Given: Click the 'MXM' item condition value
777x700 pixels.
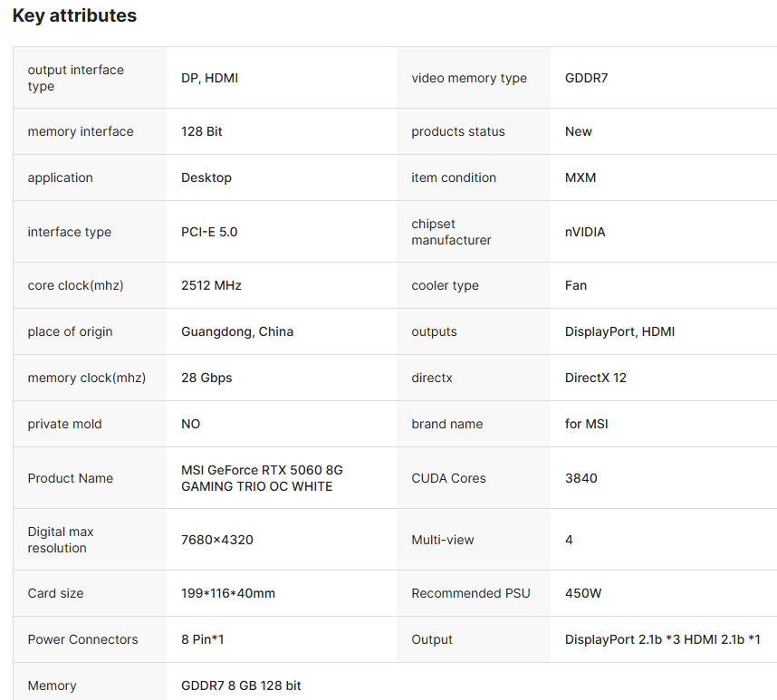Looking at the screenshot, I should point(580,177).
